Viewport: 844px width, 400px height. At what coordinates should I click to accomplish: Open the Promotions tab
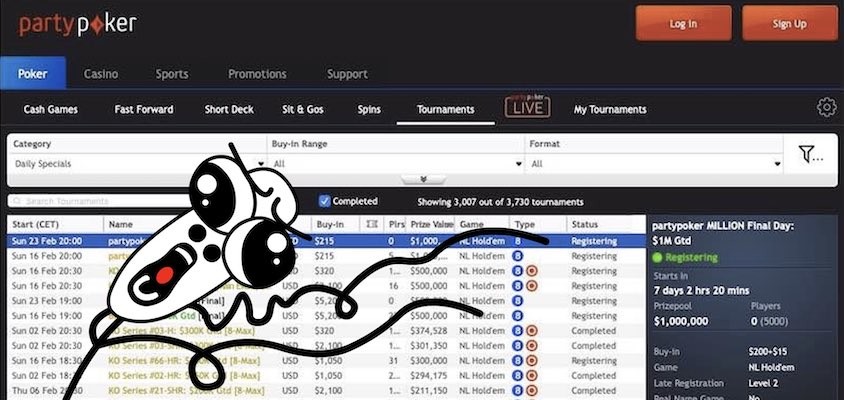pyautogui.click(x=257, y=74)
